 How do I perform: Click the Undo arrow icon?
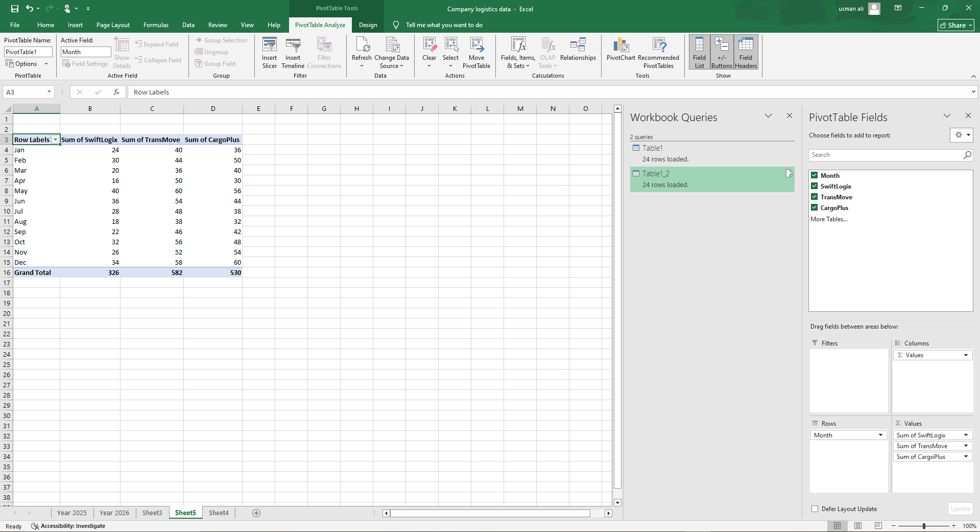pos(30,9)
